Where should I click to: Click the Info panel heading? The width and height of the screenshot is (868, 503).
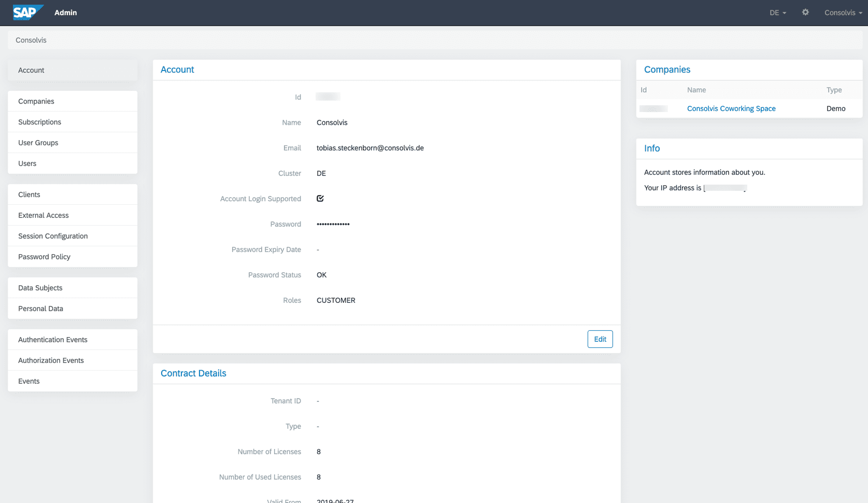(x=652, y=148)
